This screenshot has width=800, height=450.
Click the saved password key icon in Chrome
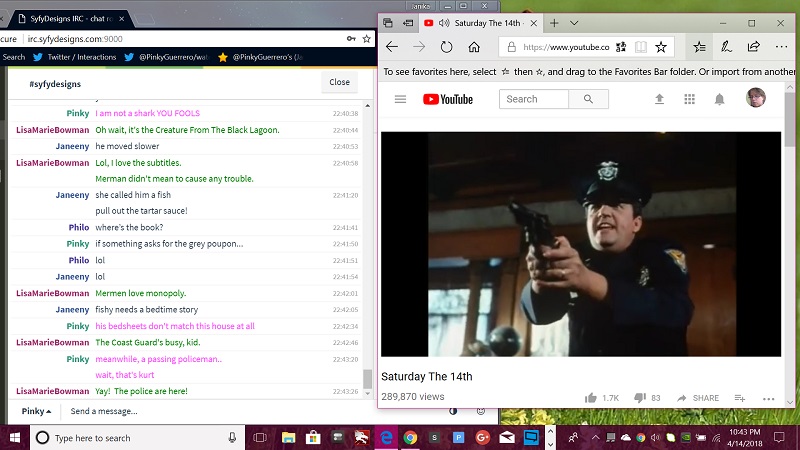click(x=351, y=39)
